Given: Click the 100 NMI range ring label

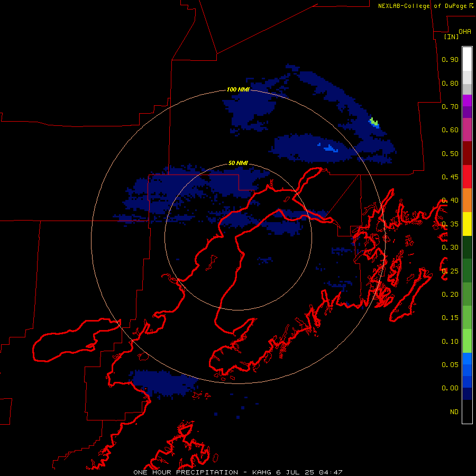Looking at the screenshot, I should [238, 89].
